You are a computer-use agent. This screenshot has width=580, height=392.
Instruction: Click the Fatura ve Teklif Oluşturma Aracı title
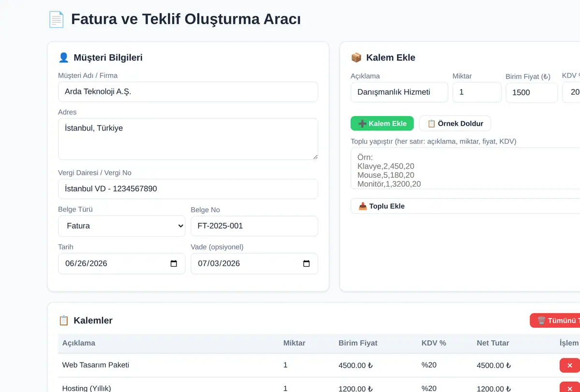pos(186,19)
